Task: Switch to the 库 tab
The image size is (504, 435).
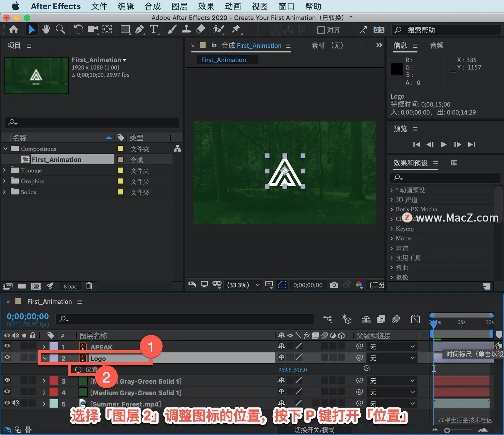Action: 454,163
